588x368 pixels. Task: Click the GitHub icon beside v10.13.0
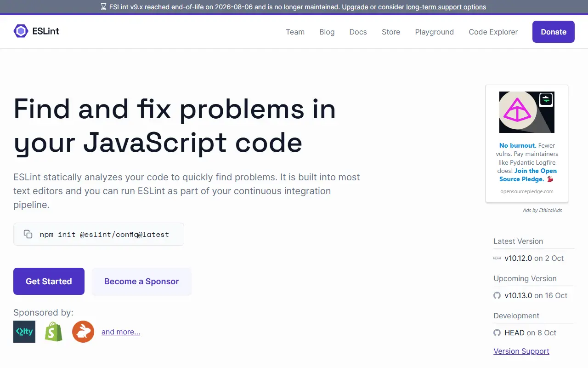click(497, 295)
